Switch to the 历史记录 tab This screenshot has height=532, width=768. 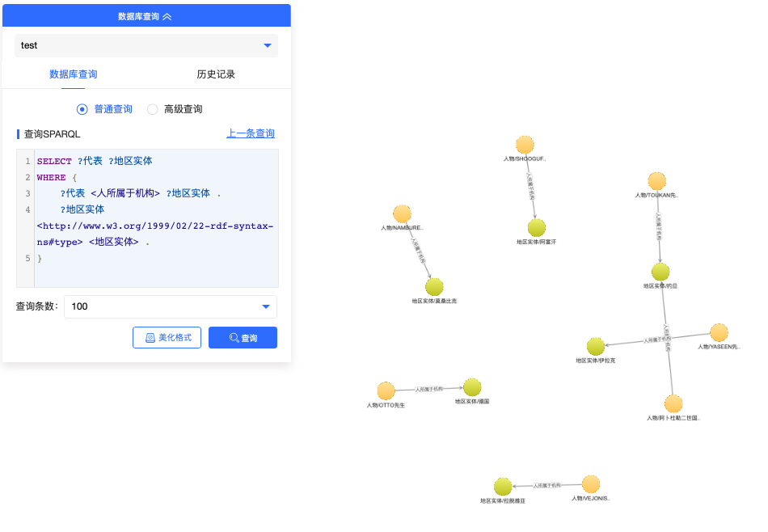pyautogui.click(x=215, y=74)
